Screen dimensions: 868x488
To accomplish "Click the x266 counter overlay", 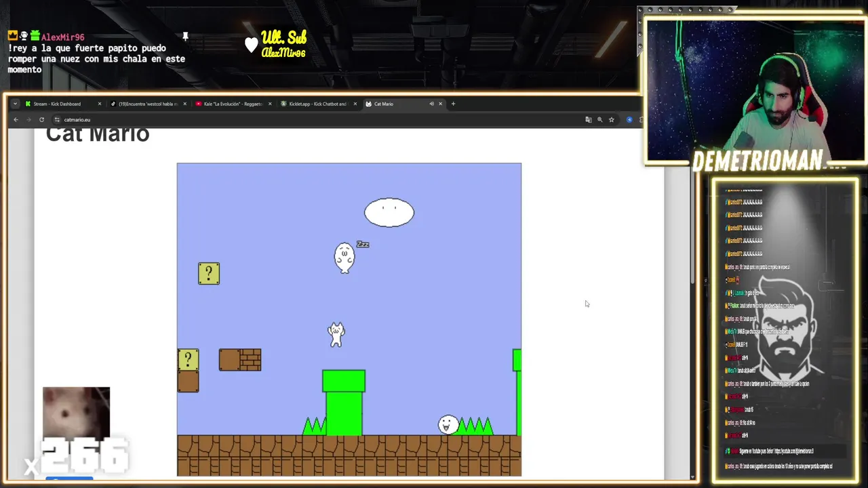I will [77, 457].
